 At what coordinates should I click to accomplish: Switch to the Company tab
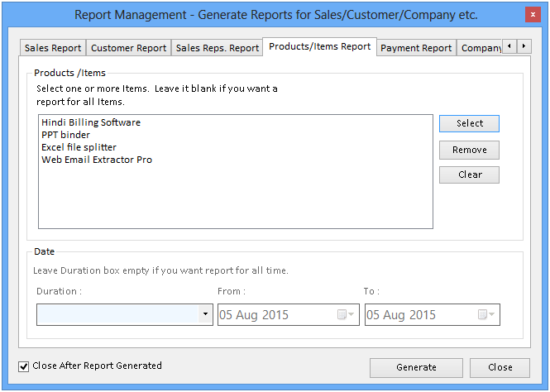pos(480,48)
